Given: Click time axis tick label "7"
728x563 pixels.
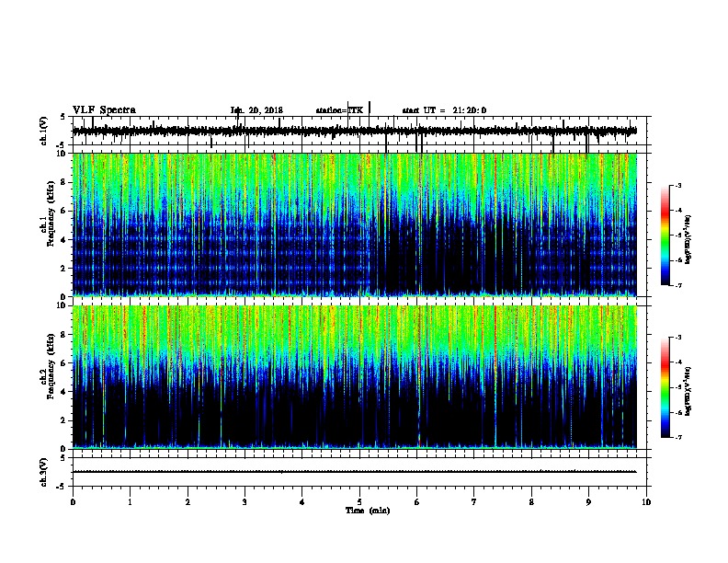Looking at the screenshot, I should coord(474,502).
